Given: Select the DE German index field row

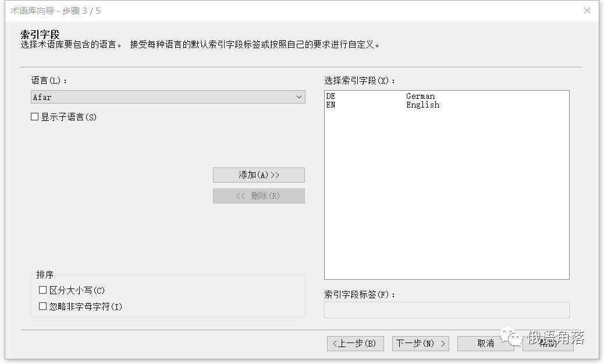Looking at the screenshot, I should pos(446,96).
